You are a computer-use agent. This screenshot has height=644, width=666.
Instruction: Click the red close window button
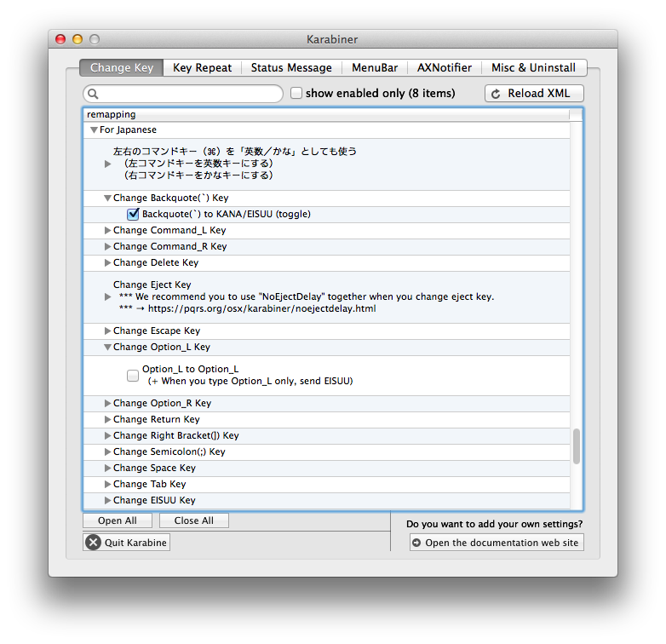tap(60, 39)
